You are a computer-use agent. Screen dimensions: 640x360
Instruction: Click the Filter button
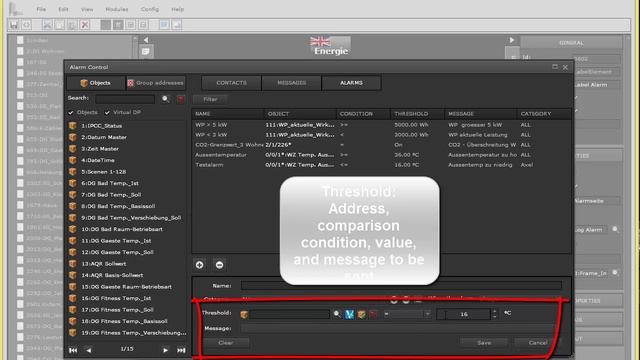click(210, 99)
